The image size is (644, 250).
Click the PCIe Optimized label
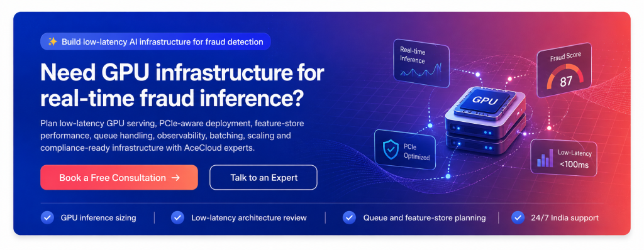(x=416, y=151)
